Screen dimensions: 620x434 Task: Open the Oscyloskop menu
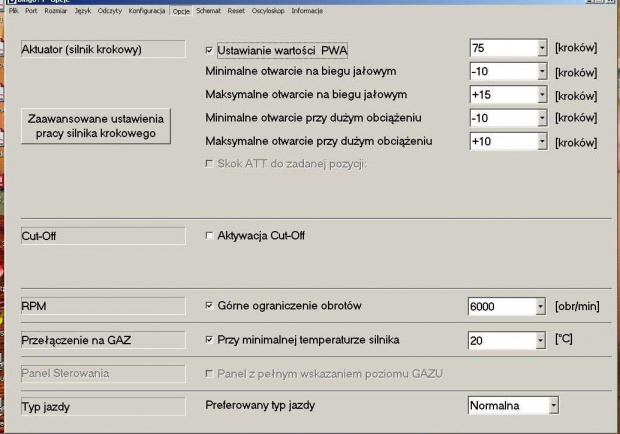(266, 10)
